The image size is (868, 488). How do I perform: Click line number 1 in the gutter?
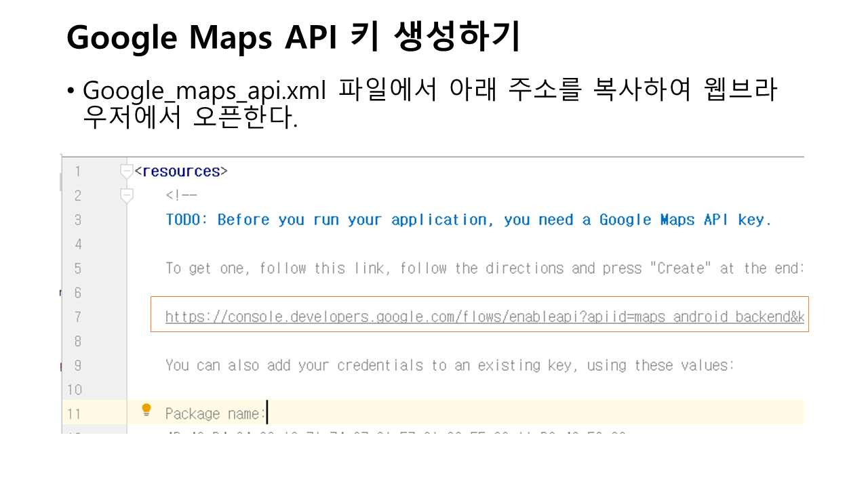point(77,171)
